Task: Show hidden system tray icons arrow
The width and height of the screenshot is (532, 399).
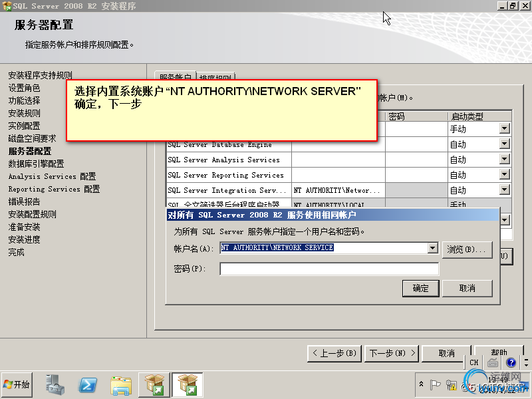Action: click(421, 384)
